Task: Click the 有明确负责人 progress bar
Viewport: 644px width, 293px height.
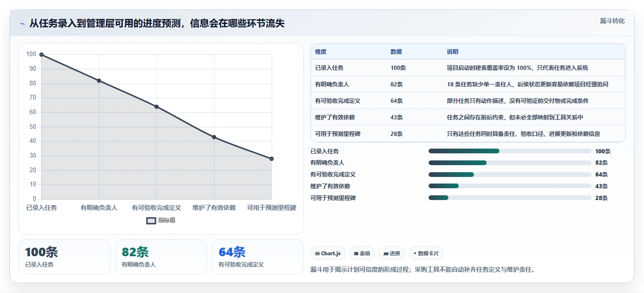Action: (510, 163)
